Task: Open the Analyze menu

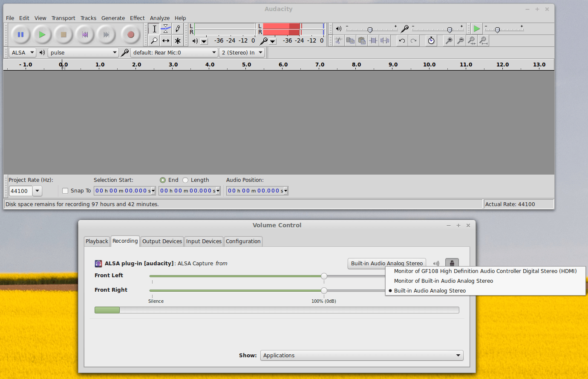Action: 160,18
